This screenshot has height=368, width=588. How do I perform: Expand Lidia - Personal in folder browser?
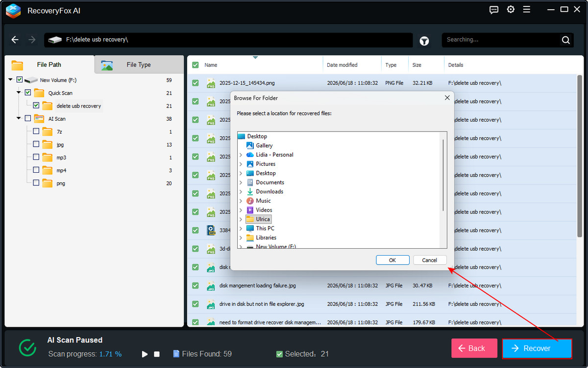[x=241, y=155]
